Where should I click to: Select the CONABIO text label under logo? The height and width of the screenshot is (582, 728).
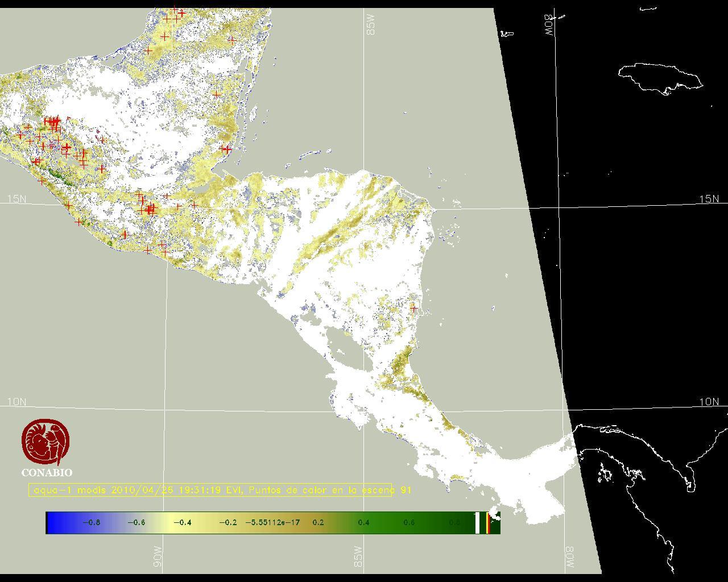(47, 472)
